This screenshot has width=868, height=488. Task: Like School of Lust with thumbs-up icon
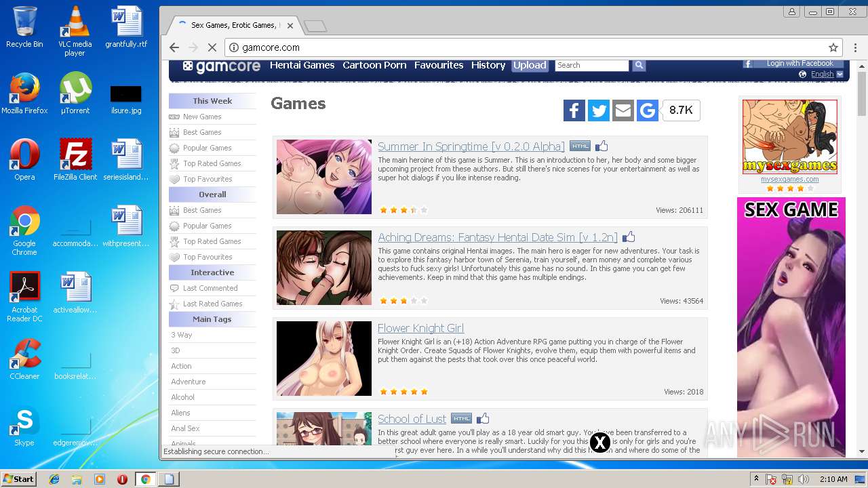pos(483,418)
